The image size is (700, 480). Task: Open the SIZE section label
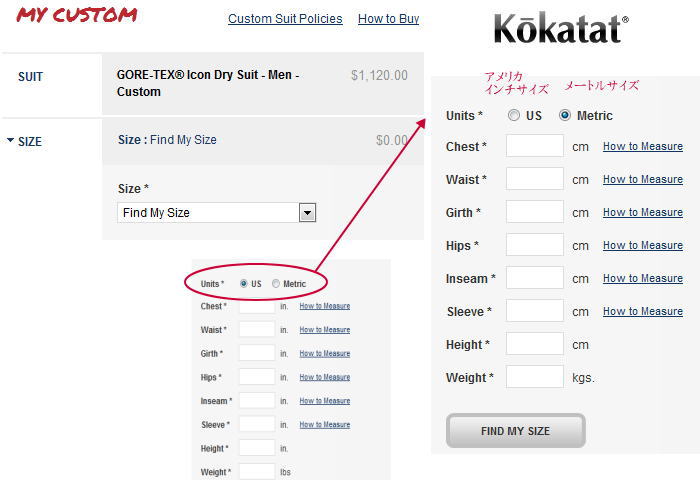click(30, 142)
